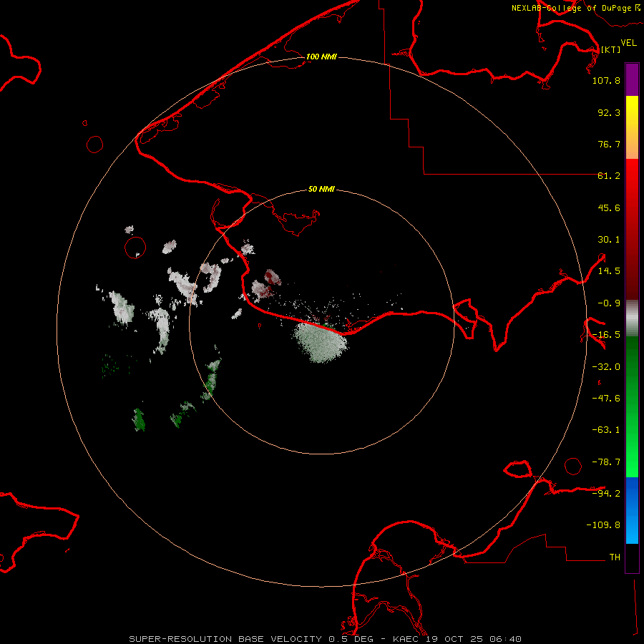Select the 76.7 velocity scale value

(609, 144)
